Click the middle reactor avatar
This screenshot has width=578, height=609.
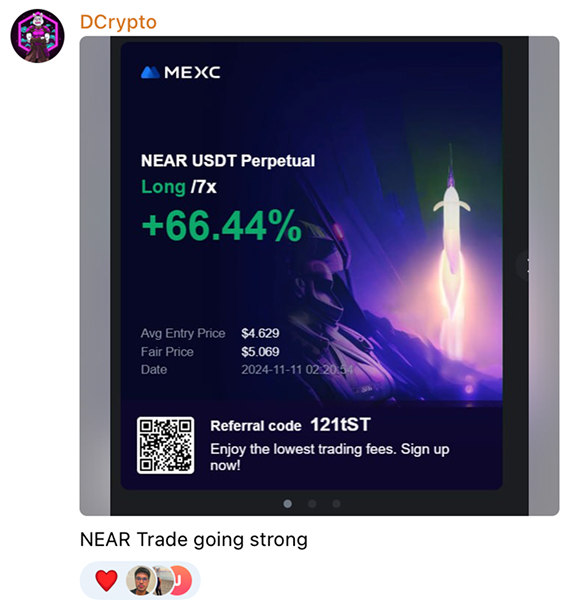164,581
